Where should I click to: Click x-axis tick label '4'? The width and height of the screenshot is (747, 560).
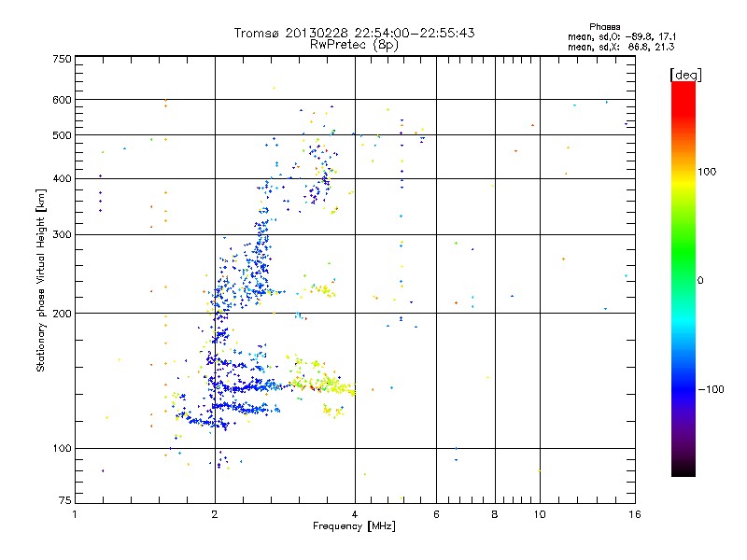point(355,514)
